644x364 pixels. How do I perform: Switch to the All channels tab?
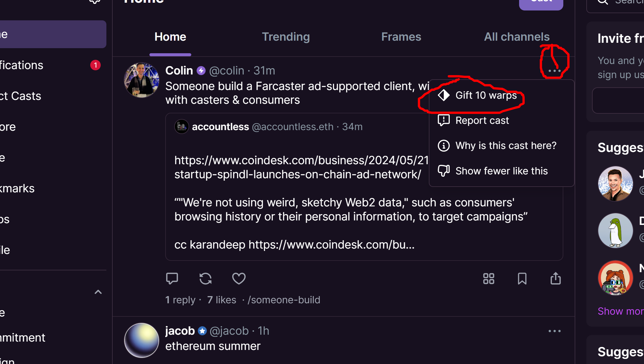[517, 37]
